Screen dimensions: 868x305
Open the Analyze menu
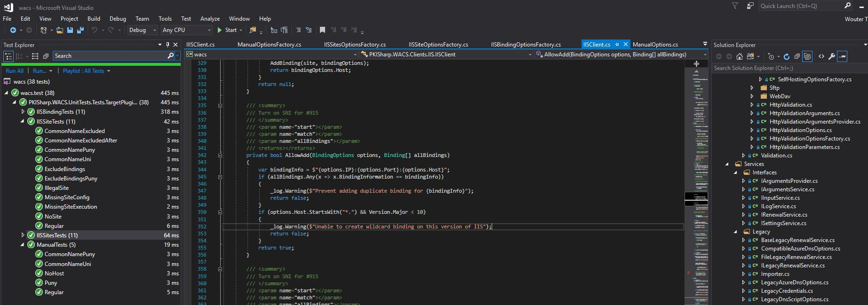pyautogui.click(x=210, y=19)
